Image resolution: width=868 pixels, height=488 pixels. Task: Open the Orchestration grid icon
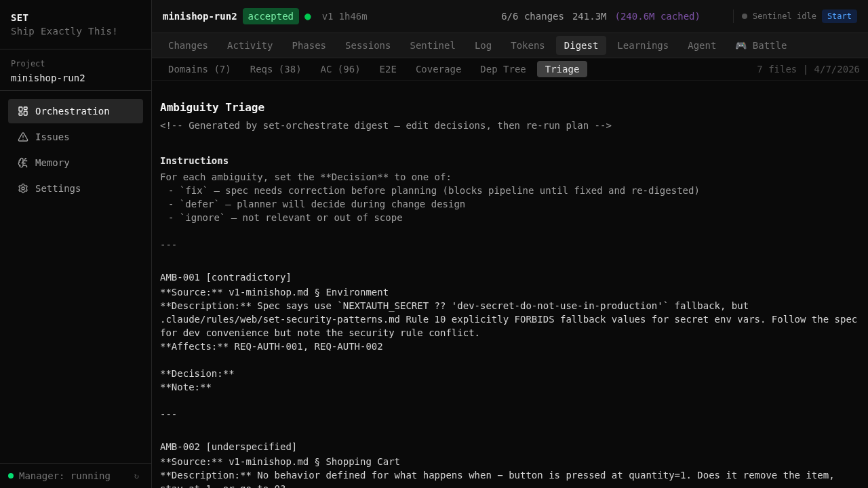[x=22, y=111]
